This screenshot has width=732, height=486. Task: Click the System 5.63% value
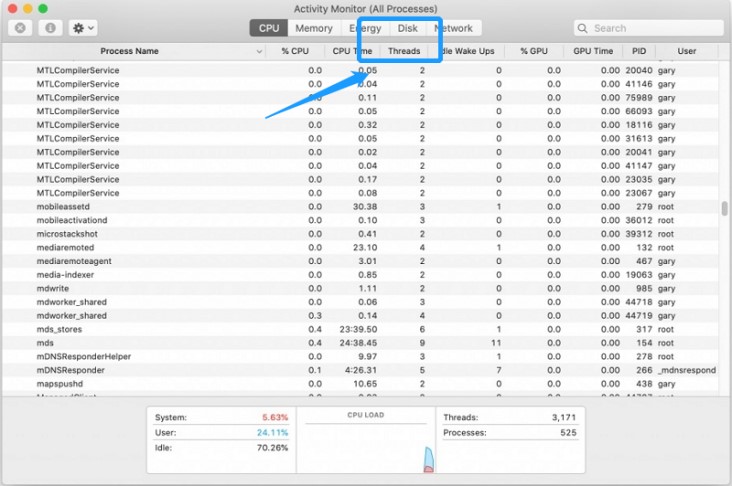coord(275,417)
